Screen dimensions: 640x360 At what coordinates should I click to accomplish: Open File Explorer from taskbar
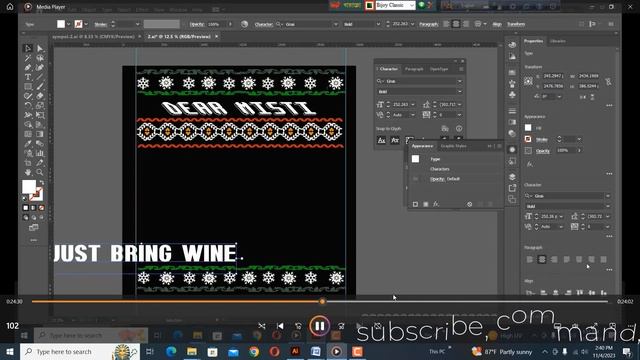(x=192, y=351)
